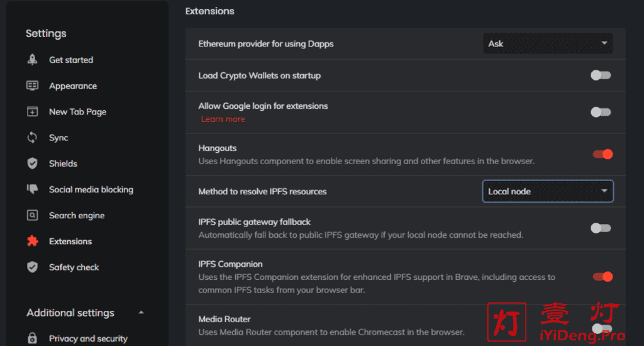Click the Sync circular arrows icon
644x346 pixels.
click(32, 137)
